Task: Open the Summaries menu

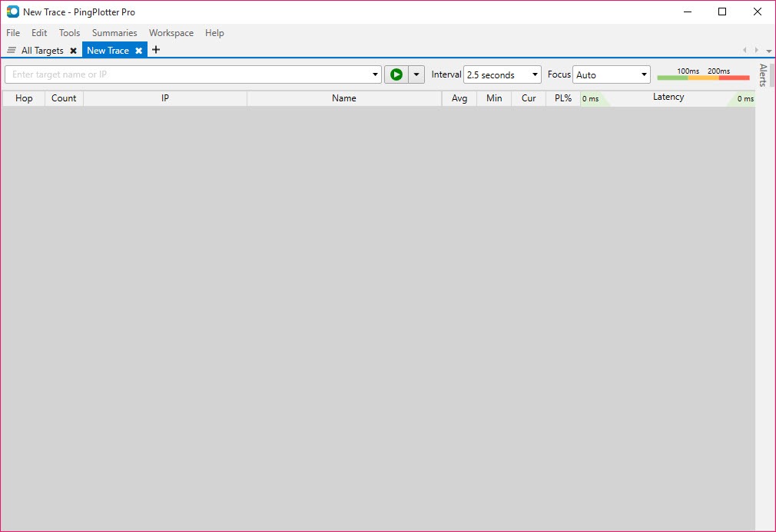Action: point(114,33)
